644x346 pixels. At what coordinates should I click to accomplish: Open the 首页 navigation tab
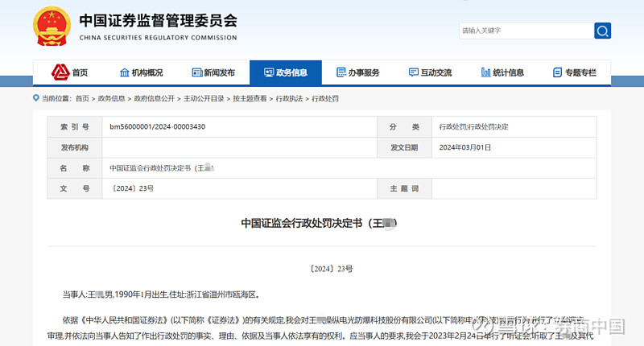pyautogui.click(x=70, y=72)
